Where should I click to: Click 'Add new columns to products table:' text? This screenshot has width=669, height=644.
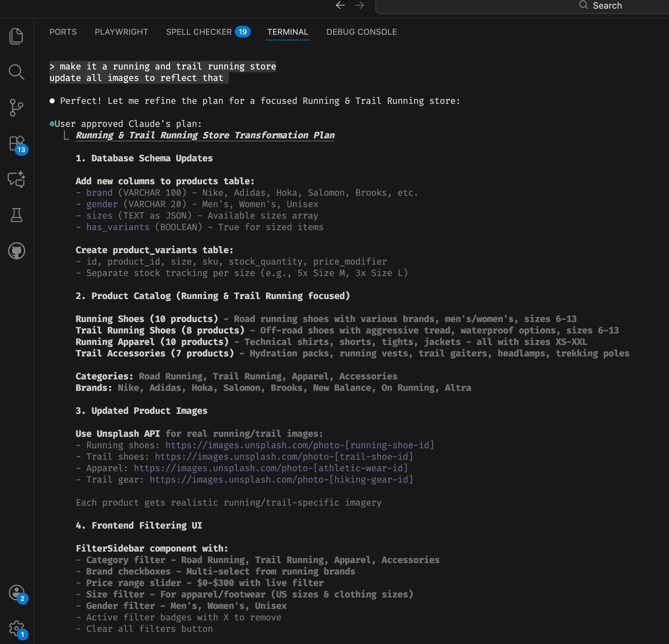(165, 181)
